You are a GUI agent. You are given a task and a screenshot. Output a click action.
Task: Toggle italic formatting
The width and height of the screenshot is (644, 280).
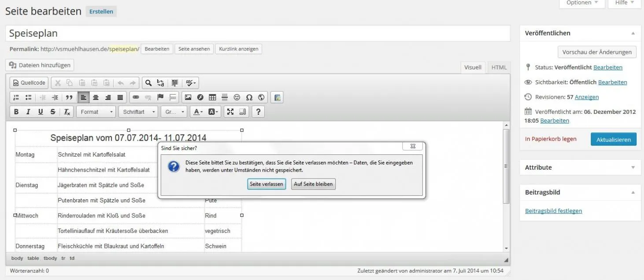[28, 112]
